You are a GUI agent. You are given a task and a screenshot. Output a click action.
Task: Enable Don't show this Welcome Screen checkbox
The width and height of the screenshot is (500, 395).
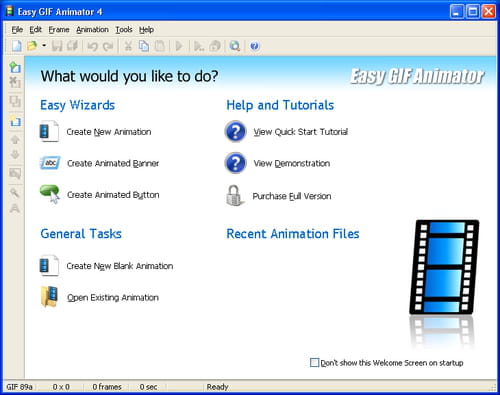pyautogui.click(x=314, y=362)
